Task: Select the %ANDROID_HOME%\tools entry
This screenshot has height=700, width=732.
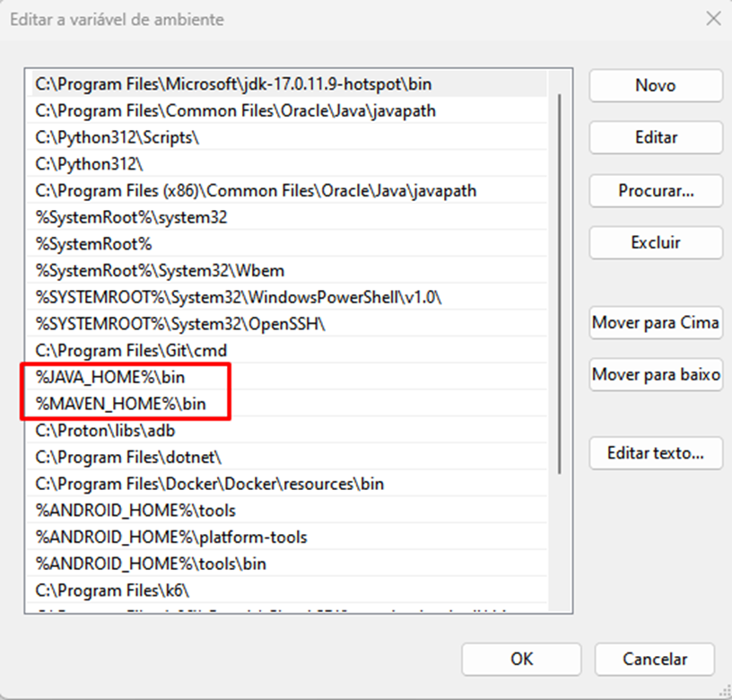Action: [x=287, y=510]
